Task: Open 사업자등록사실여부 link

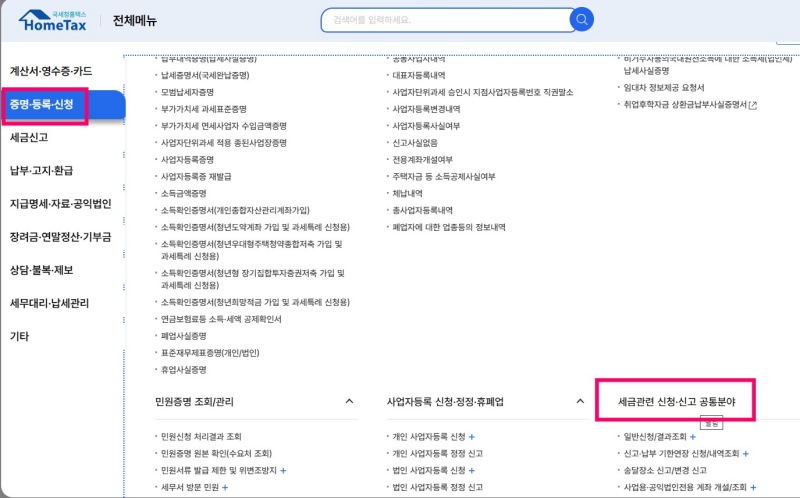Action: coord(426,126)
